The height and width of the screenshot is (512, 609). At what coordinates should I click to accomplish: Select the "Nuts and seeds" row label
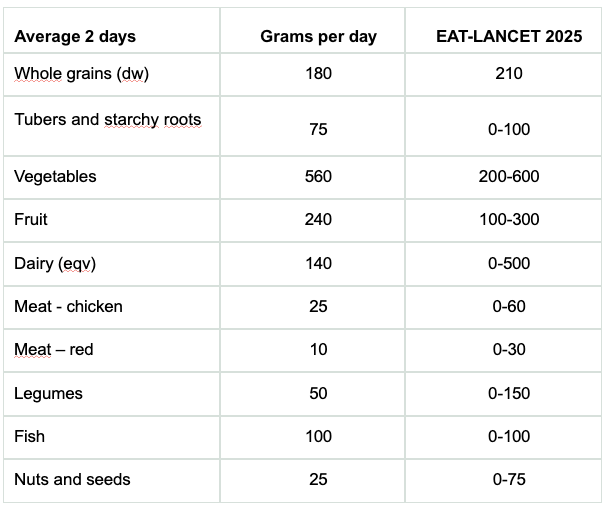[72, 480]
